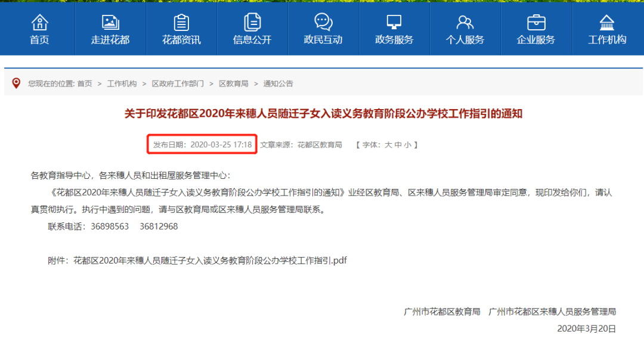Image resolution: width=644 pixels, height=347 pixels.
Task: Open the 走进花都 navigation label
Action: pyautogui.click(x=110, y=40)
